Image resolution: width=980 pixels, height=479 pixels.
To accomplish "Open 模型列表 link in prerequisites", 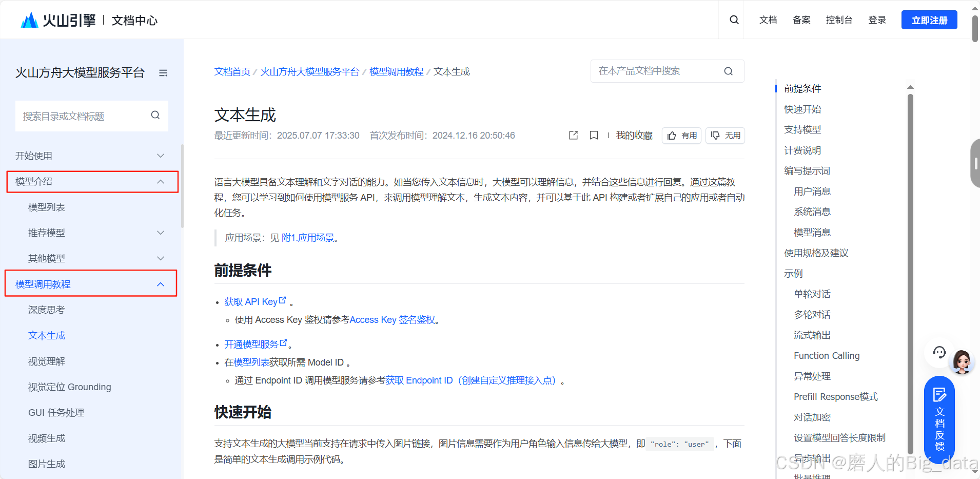I will 251,362.
